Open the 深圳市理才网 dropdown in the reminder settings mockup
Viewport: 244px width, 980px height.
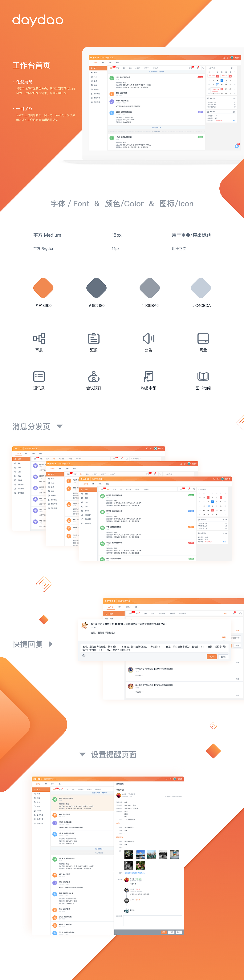[50, 779]
